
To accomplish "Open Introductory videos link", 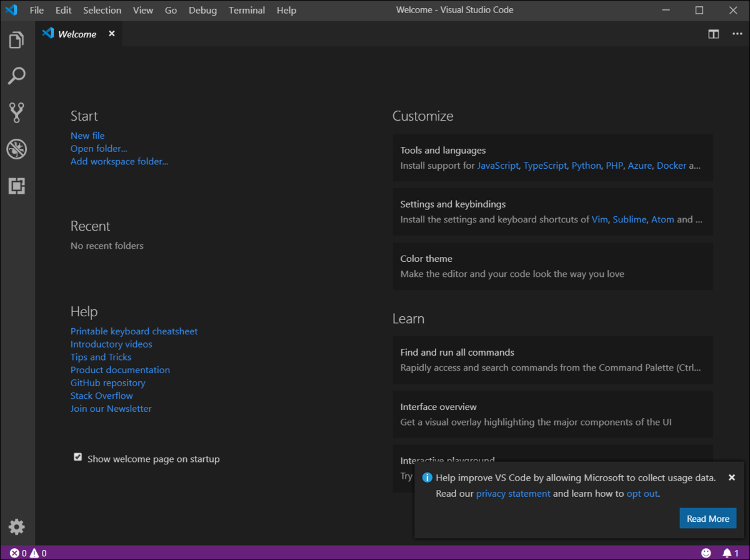I will tap(111, 344).
